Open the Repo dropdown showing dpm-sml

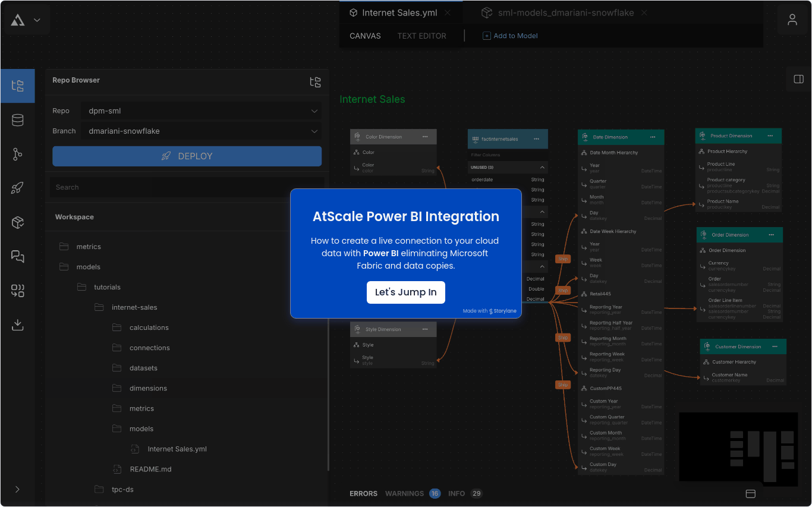pyautogui.click(x=201, y=111)
